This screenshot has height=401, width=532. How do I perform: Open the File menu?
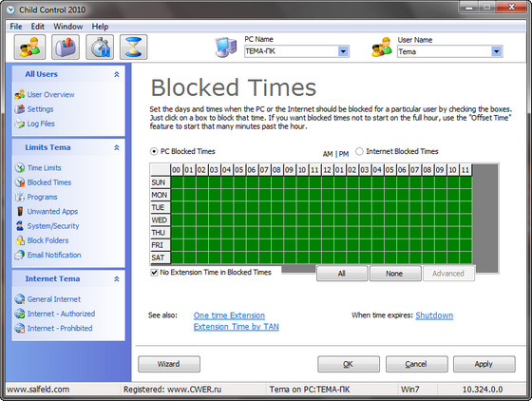(16, 27)
